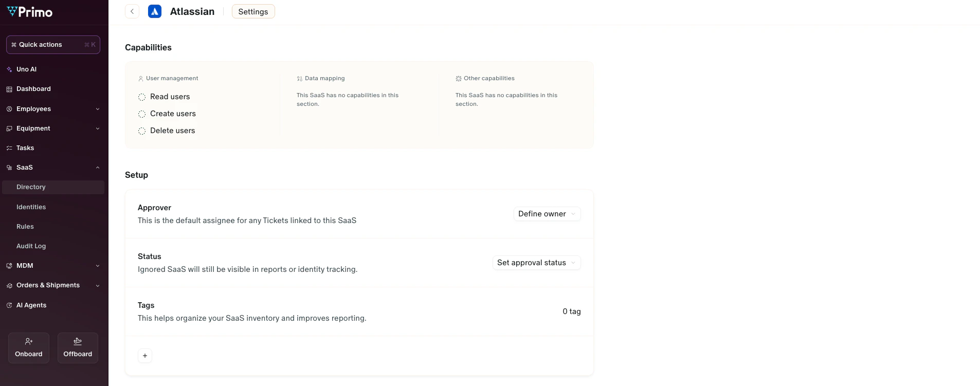
Task: Expand the Equipment section chevron
Action: click(x=98, y=128)
